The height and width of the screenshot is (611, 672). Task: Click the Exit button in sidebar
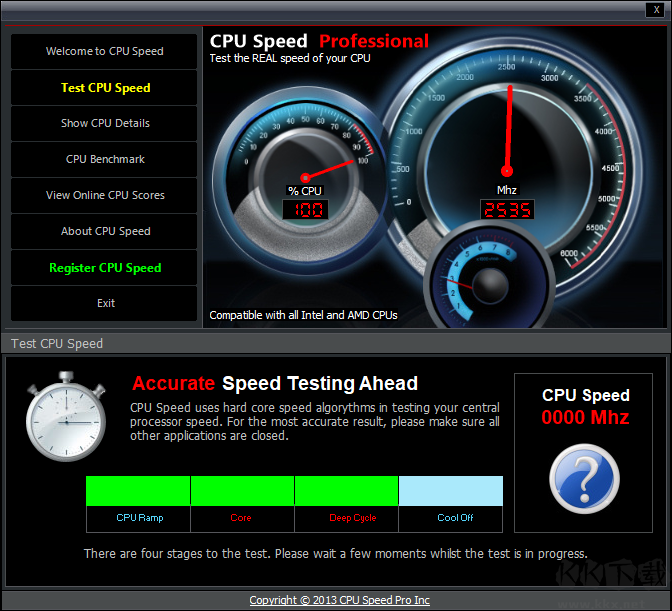104,303
